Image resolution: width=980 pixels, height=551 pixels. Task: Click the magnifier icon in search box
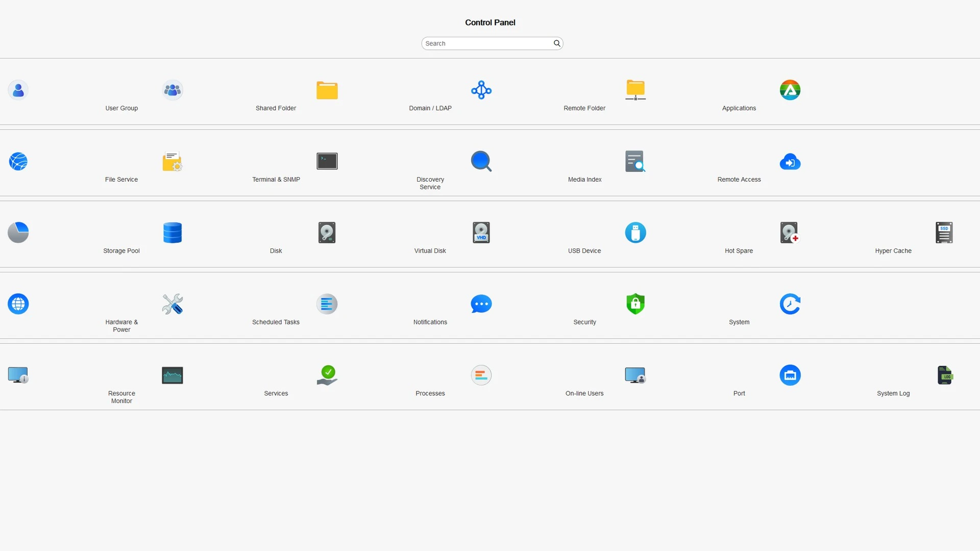point(557,43)
